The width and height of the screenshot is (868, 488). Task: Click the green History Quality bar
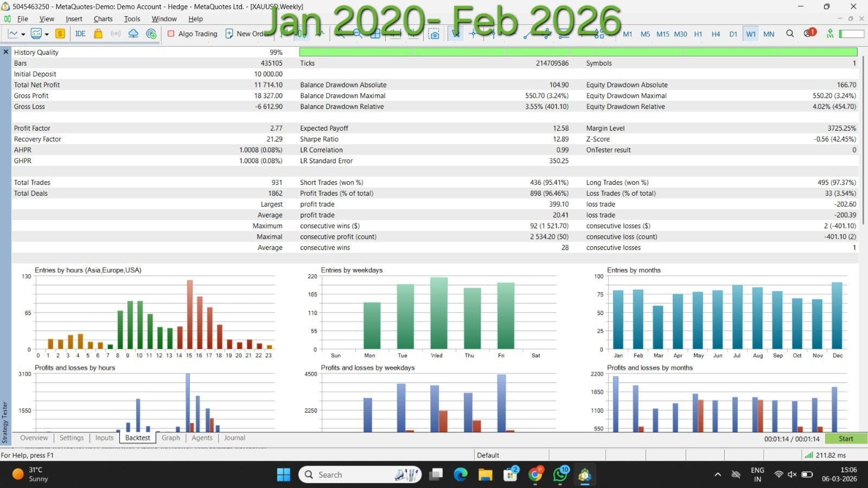pyautogui.click(x=578, y=52)
